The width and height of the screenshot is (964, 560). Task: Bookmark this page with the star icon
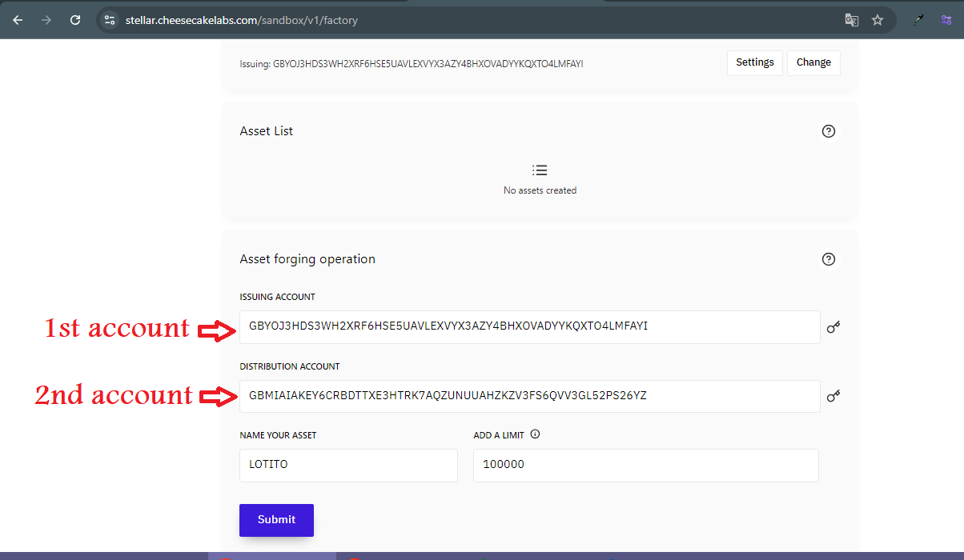878,20
